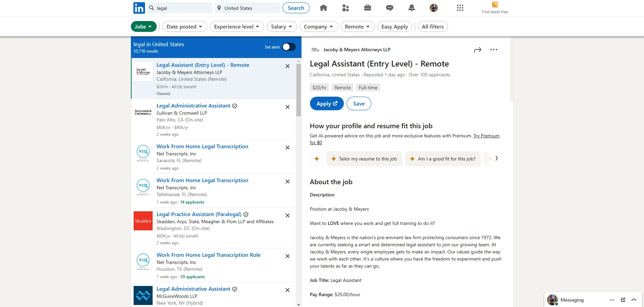Click the legal keyword search field
This screenshot has height=307, width=644.
tap(180, 8)
